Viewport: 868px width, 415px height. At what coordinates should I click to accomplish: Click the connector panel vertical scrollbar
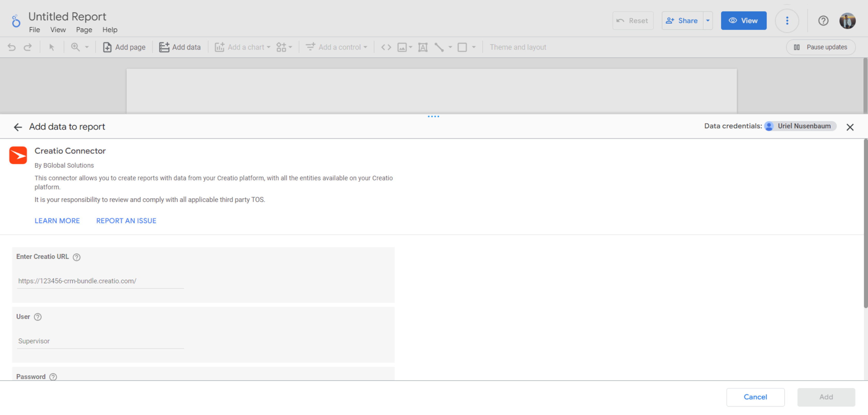(865, 224)
